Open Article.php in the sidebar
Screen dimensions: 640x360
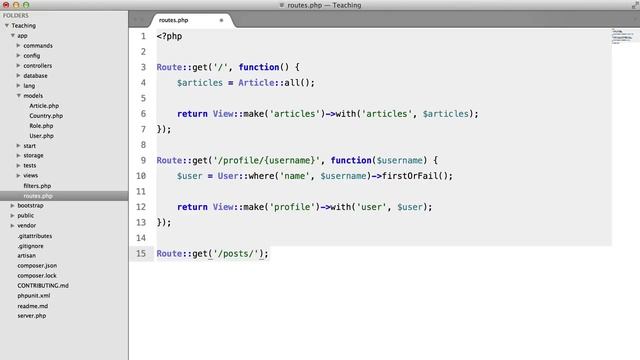coord(44,106)
